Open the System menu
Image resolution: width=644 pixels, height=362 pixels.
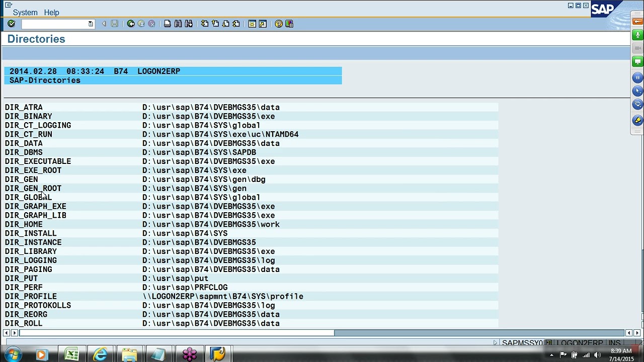(x=25, y=13)
